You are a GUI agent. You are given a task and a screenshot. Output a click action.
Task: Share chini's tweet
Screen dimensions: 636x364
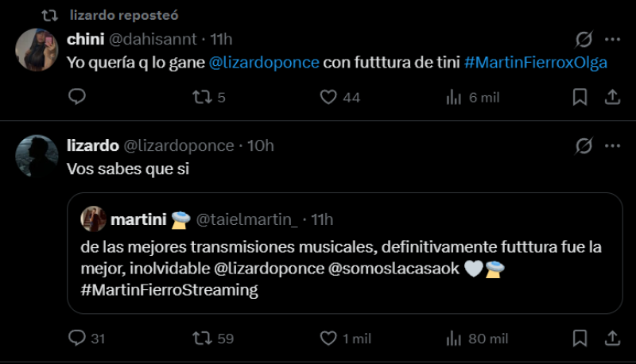[612, 97]
